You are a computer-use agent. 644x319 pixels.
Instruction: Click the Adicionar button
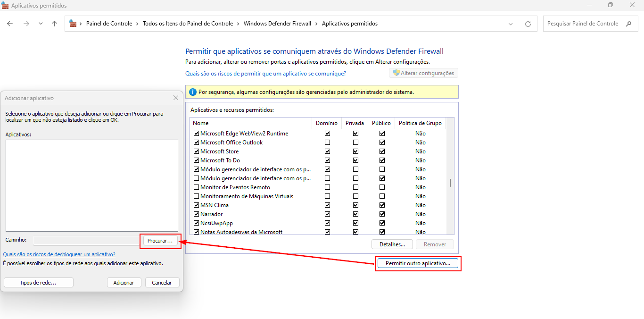click(124, 283)
